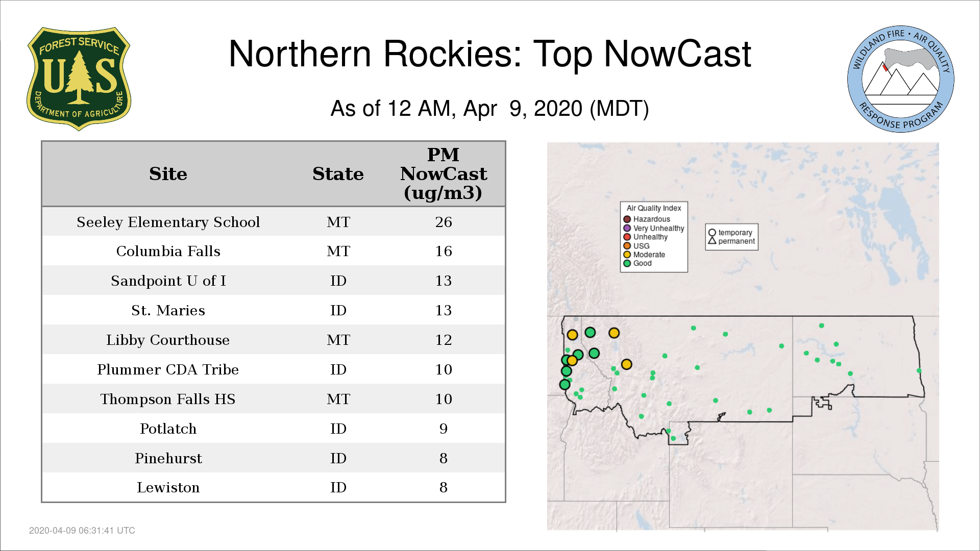Click the US Forest Service shield logo
This screenshot has width=980, height=551.
pos(79,79)
